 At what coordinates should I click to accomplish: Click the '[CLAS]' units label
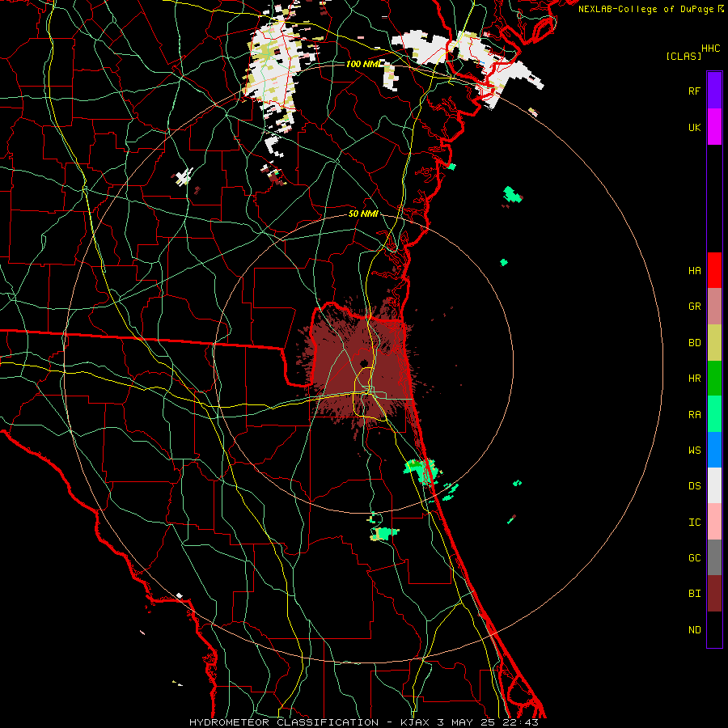(684, 56)
